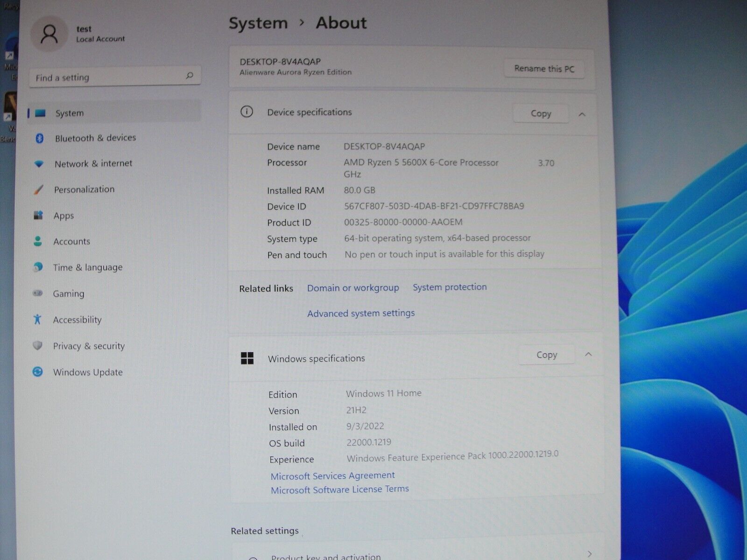The image size is (747, 560).
Task: Open Advanced system settings link
Action: (361, 313)
